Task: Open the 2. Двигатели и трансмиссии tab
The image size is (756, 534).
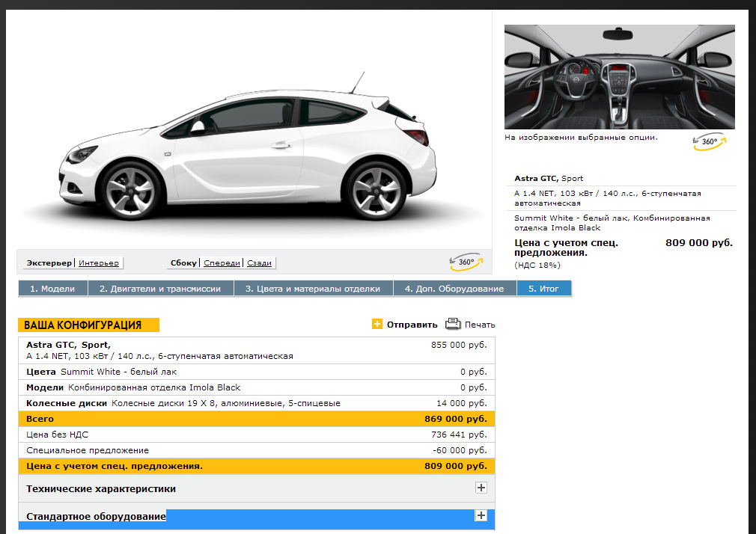Action: [160, 289]
